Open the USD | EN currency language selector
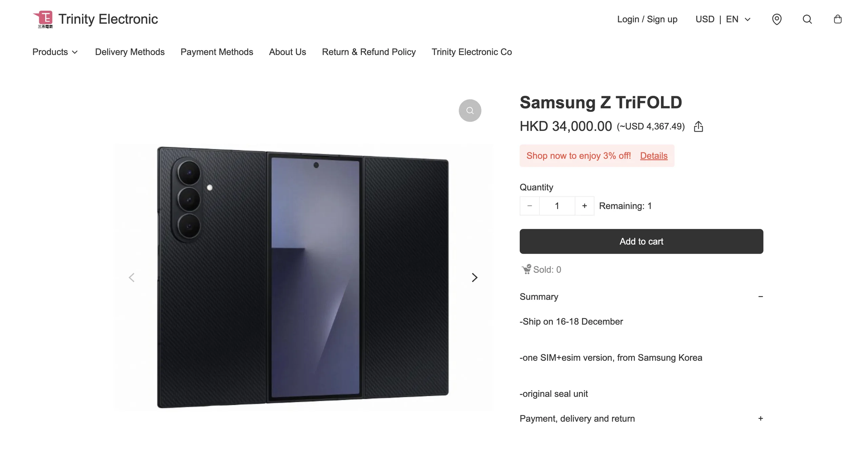Screen dimensions: 868x449 [723, 19]
